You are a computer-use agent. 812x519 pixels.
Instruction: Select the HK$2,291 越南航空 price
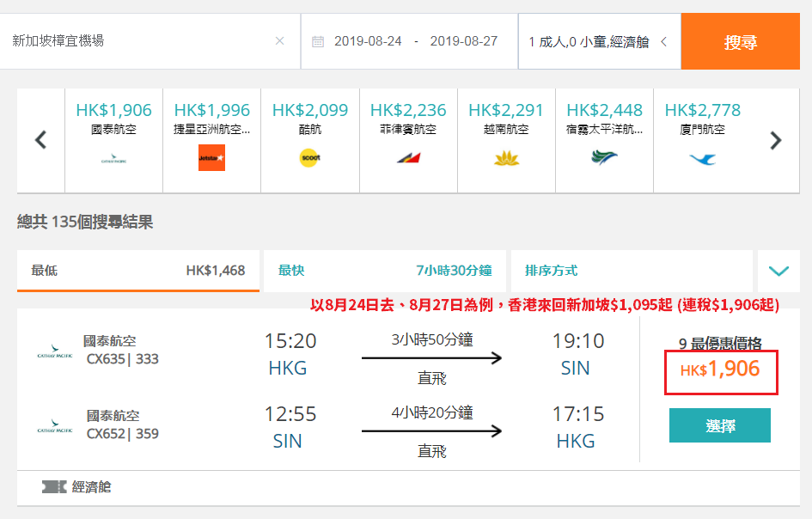[506, 110]
